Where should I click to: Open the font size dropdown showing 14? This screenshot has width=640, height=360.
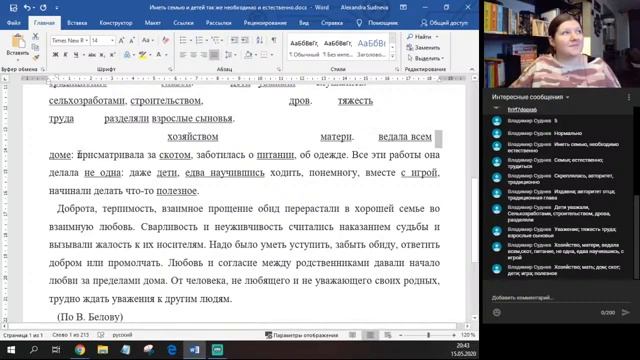point(112,40)
